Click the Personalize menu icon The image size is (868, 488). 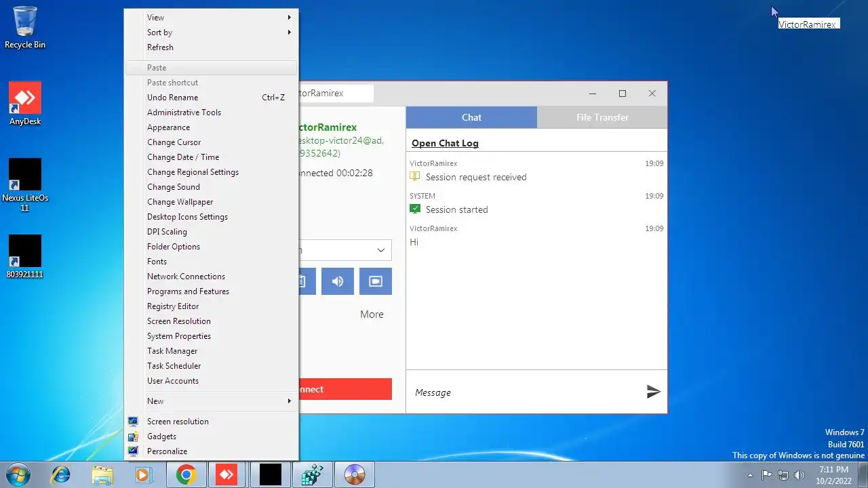pos(134,451)
